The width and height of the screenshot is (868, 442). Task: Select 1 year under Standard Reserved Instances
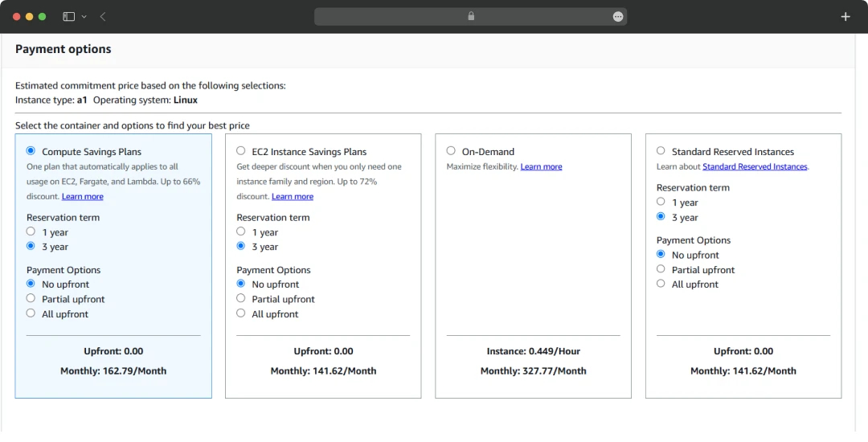click(x=661, y=202)
